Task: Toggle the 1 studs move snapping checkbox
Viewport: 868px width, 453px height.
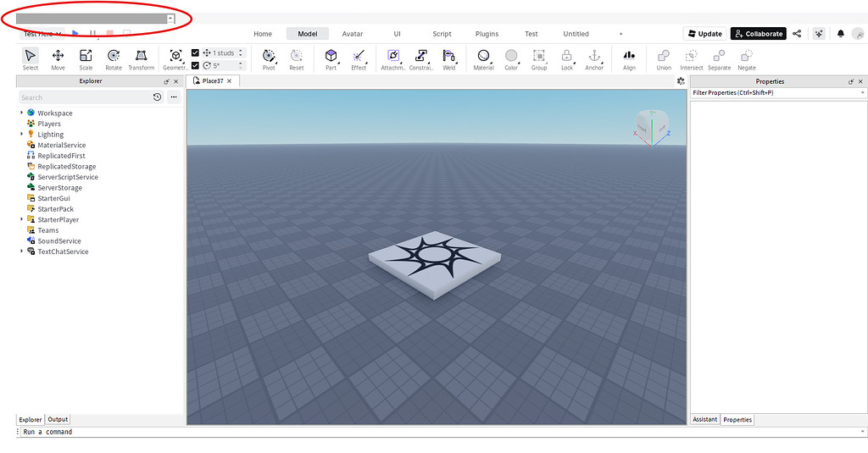Action: (x=196, y=52)
